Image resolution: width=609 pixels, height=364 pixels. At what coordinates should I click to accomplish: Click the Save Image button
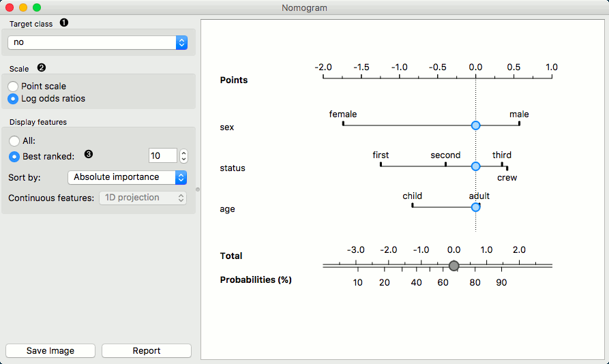pyautogui.click(x=50, y=350)
